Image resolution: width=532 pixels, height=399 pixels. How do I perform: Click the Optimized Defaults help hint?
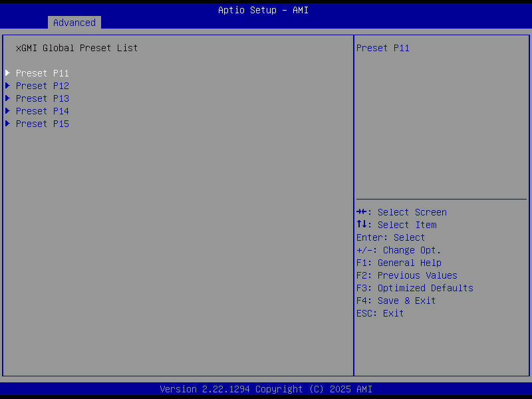click(x=414, y=287)
